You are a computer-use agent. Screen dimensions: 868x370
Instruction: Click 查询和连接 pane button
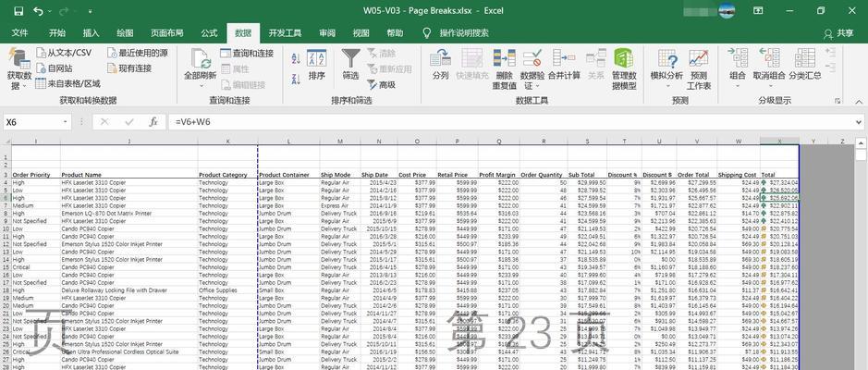tap(247, 53)
